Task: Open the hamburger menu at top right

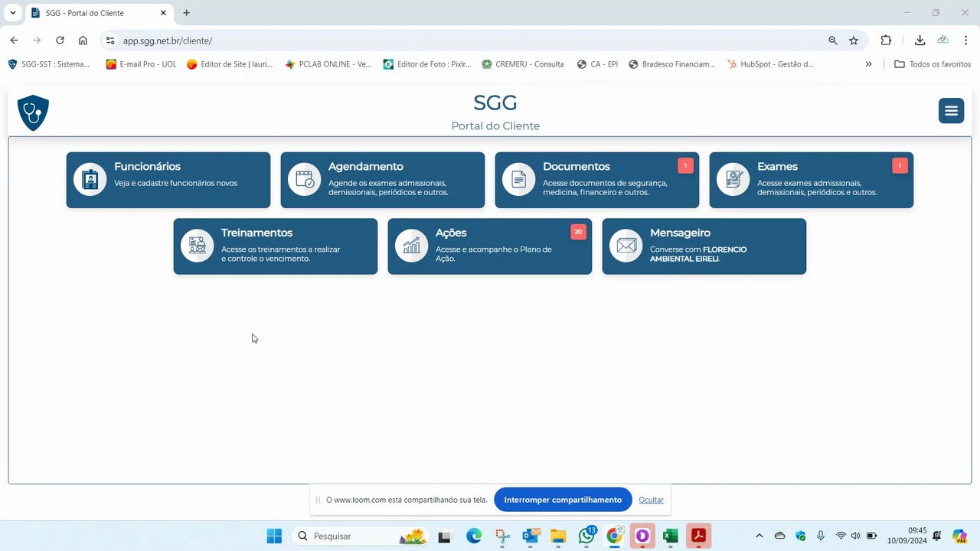Action: tap(951, 111)
